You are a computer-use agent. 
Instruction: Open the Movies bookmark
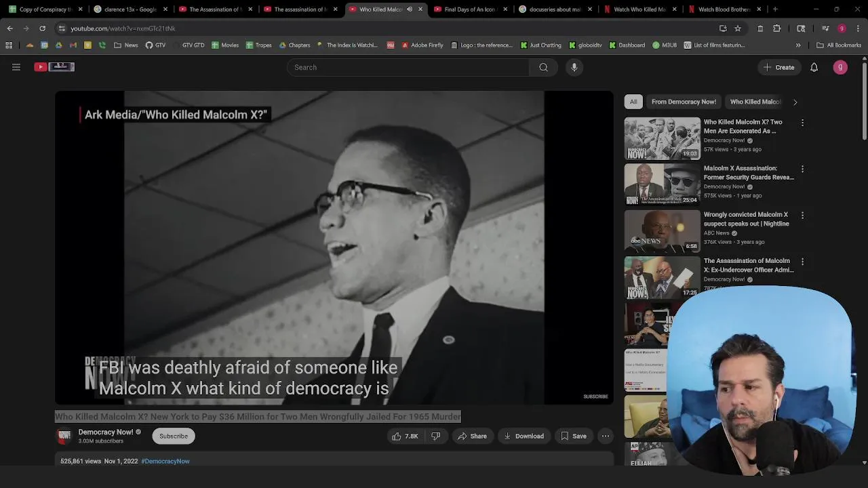(224, 45)
